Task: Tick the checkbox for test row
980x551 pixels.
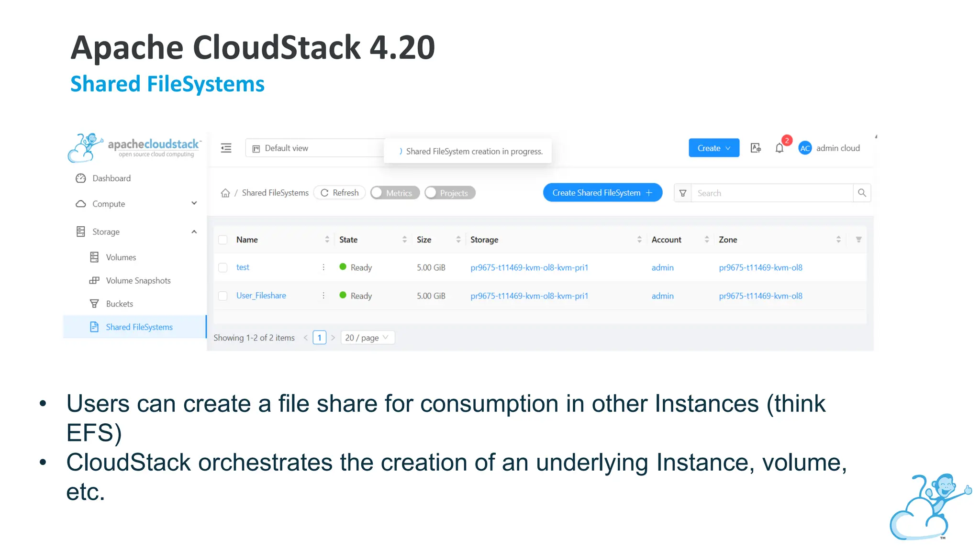Action: tap(223, 268)
